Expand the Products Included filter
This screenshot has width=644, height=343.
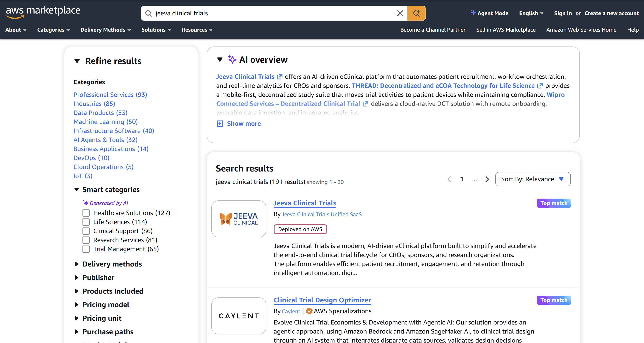(77, 291)
